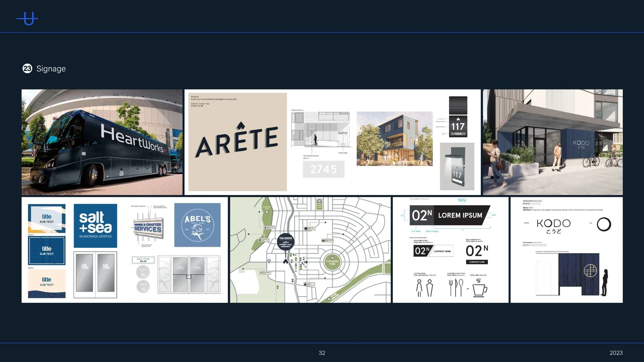Click the 2745 vinyl address number
644x362 pixels.
tap(323, 169)
